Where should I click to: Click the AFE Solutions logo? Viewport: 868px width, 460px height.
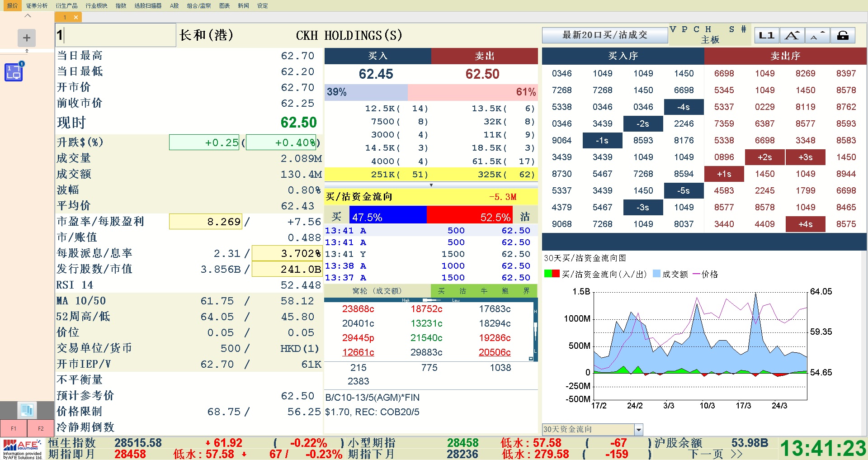tap(23, 449)
